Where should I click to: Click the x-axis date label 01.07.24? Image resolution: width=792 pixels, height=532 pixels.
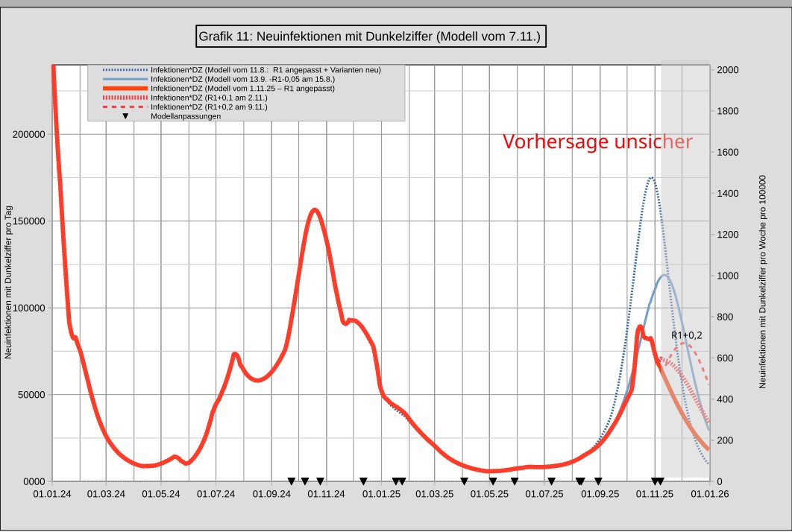pos(216,494)
